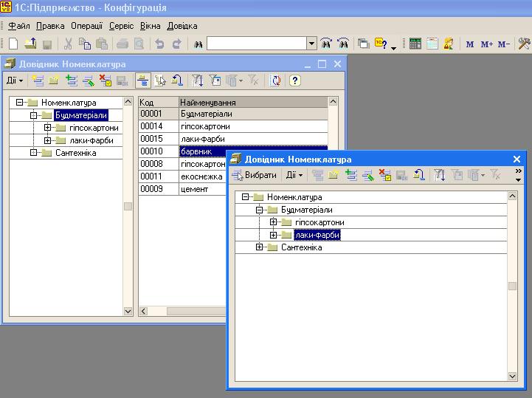Open Дії dropdown in front selection window
Screen dimensions: 532x398
point(294,175)
